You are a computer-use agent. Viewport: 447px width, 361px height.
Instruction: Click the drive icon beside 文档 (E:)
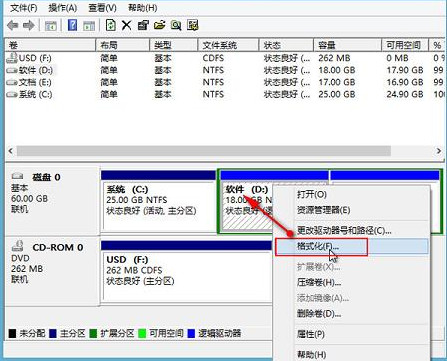click(12, 82)
